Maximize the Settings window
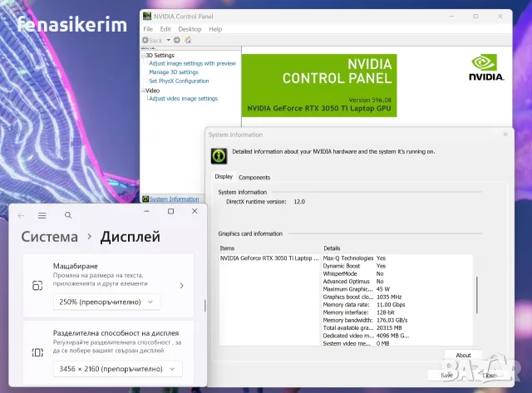 (171, 211)
